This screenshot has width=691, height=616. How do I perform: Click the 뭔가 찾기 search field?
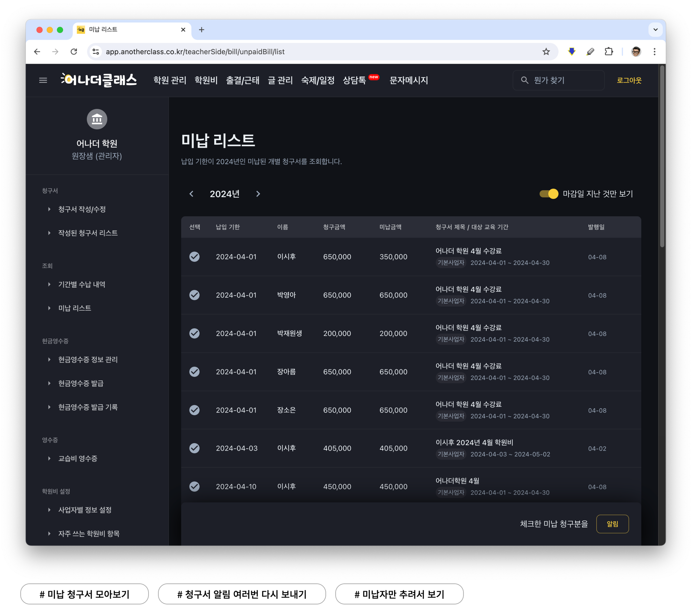click(558, 80)
